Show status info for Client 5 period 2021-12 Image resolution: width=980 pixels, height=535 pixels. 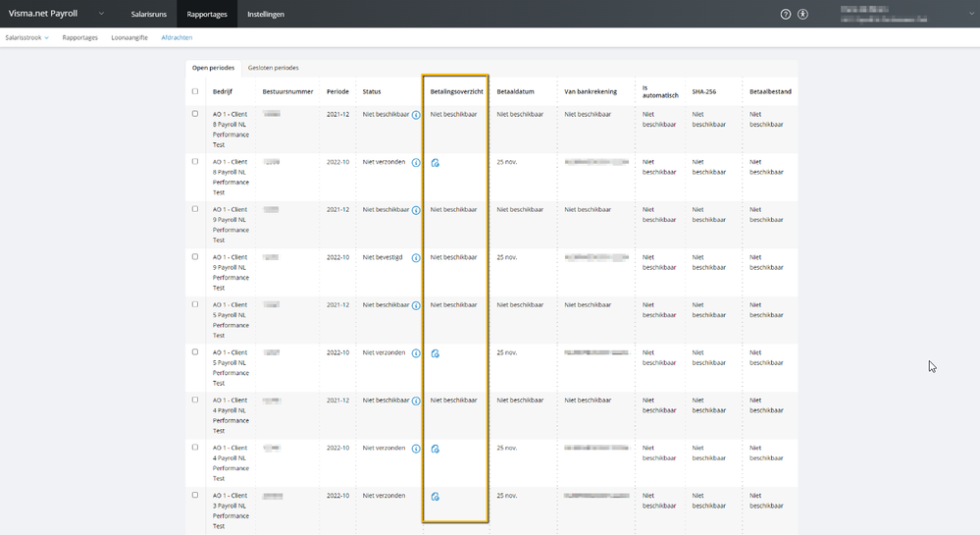coord(416,305)
